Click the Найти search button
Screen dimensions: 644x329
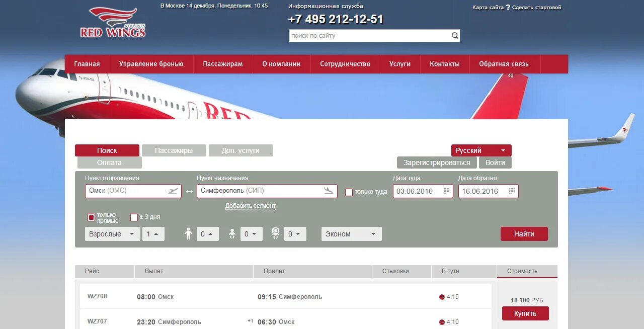point(524,234)
